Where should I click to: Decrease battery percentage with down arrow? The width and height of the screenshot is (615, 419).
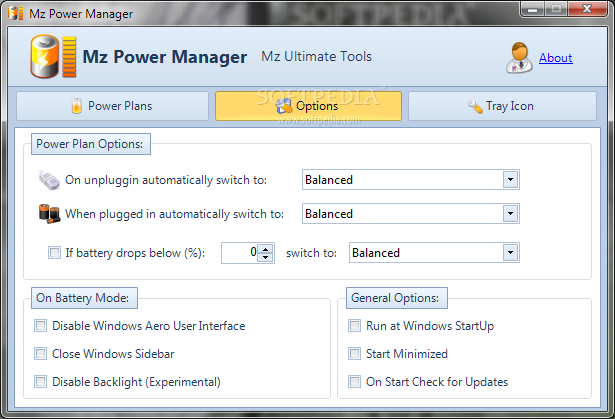(266, 257)
